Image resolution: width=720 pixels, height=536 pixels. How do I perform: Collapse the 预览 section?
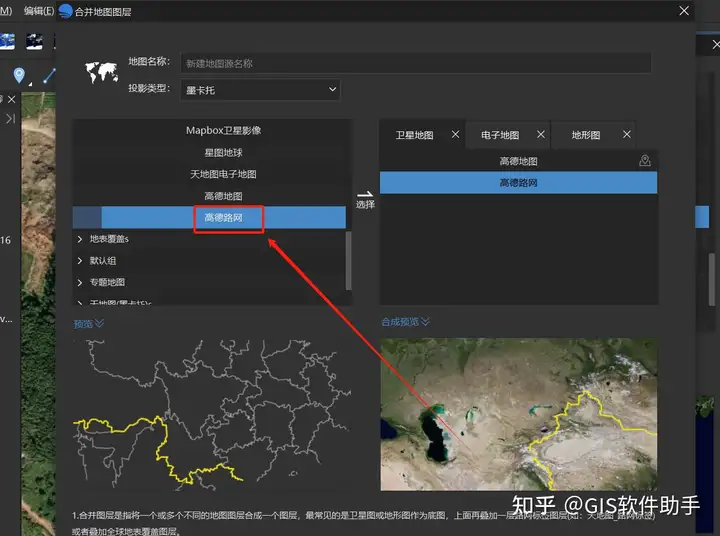[x=88, y=324]
